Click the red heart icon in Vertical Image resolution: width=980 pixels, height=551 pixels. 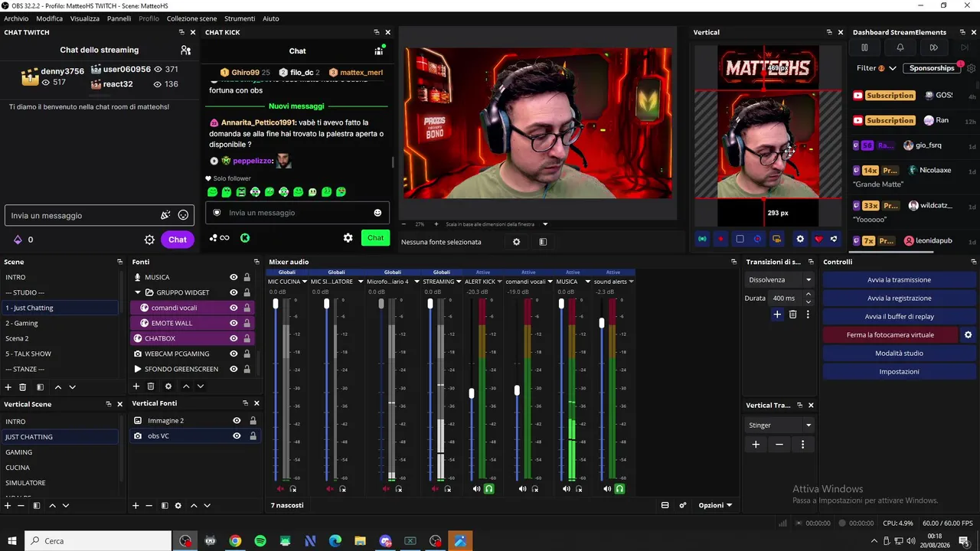pos(818,240)
